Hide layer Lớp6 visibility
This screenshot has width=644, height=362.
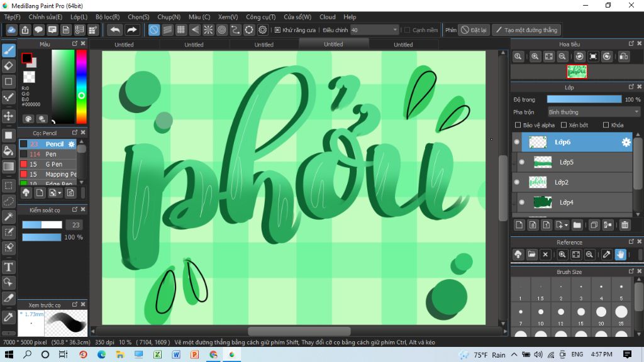(517, 142)
